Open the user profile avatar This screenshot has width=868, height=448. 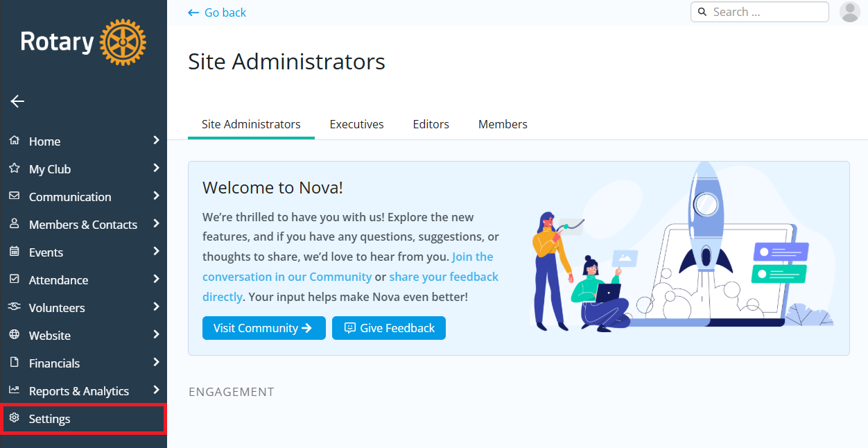pos(849,12)
